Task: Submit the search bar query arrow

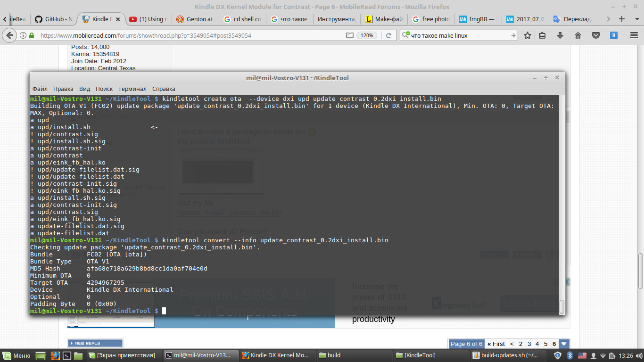Action: pos(513,35)
